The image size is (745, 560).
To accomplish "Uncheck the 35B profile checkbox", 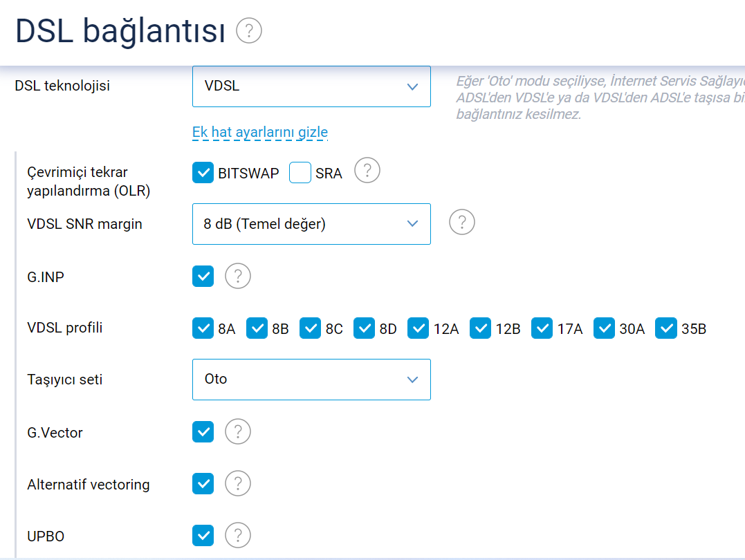I will [x=665, y=328].
